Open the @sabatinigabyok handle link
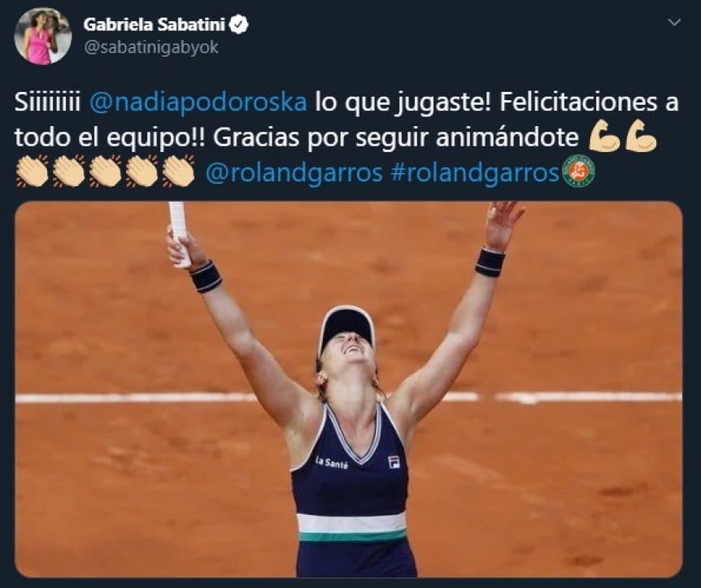This screenshot has height=588, width=701. point(150,47)
